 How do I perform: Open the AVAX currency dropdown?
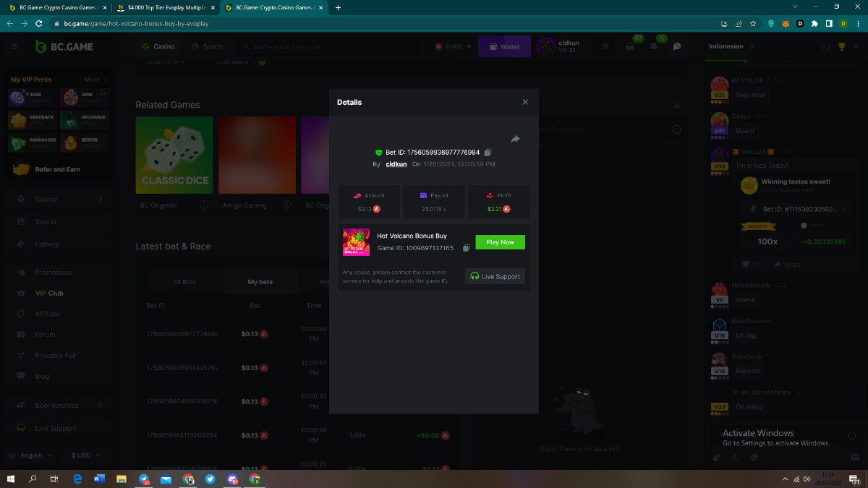coord(454,46)
